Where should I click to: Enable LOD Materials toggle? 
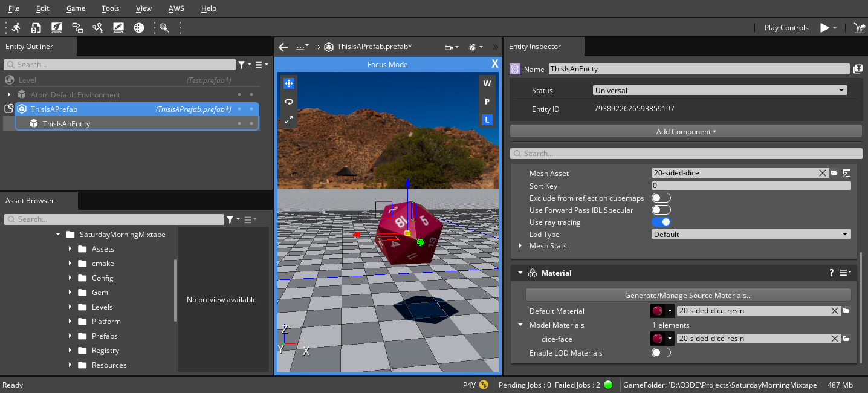pos(661,353)
